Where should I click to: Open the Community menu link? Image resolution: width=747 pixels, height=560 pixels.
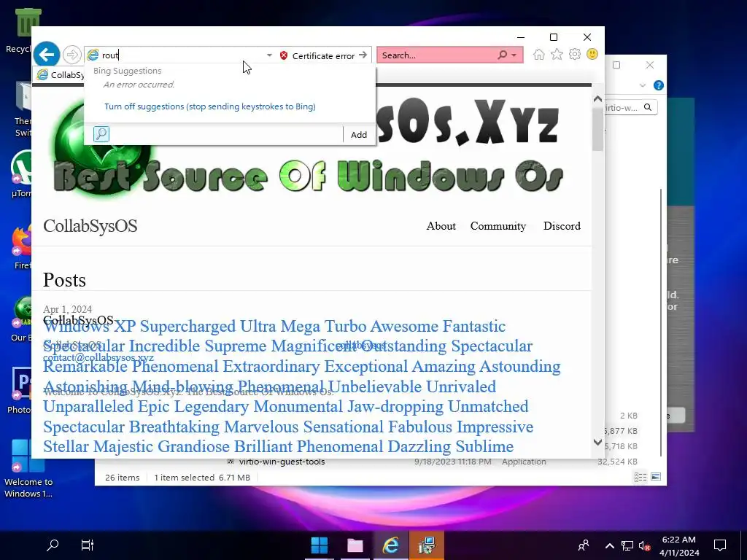click(498, 226)
